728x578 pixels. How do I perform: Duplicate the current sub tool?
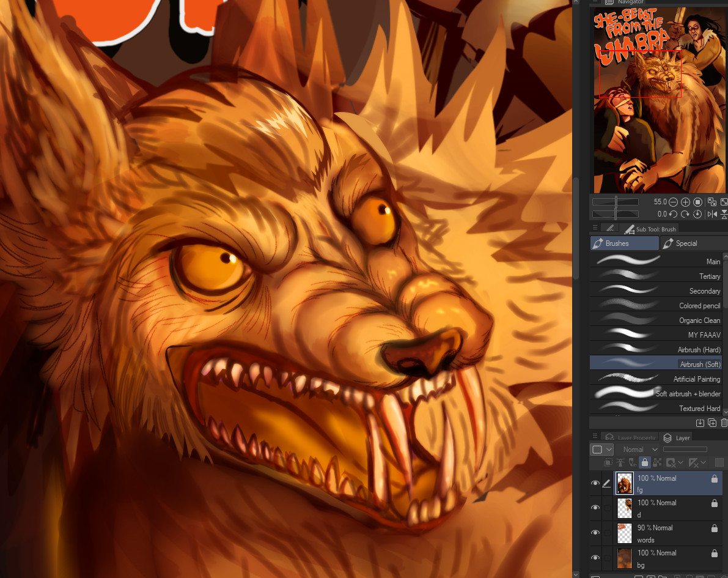[x=712, y=423]
